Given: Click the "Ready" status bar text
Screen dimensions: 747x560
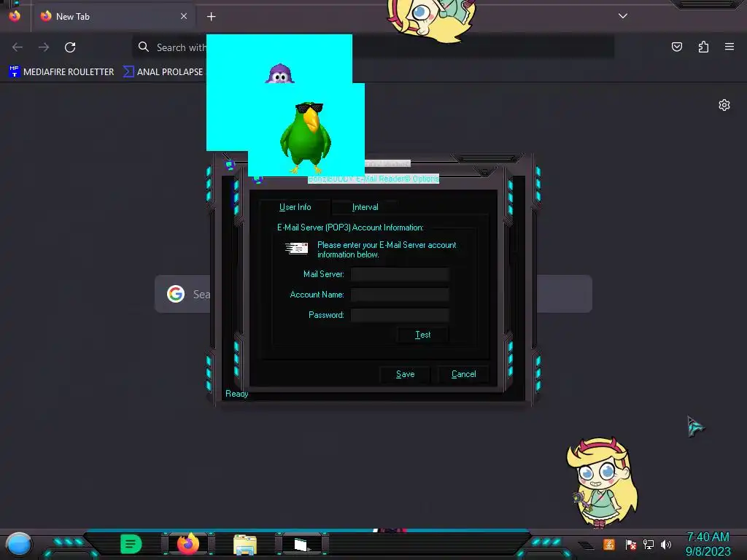Looking at the screenshot, I should tap(237, 394).
